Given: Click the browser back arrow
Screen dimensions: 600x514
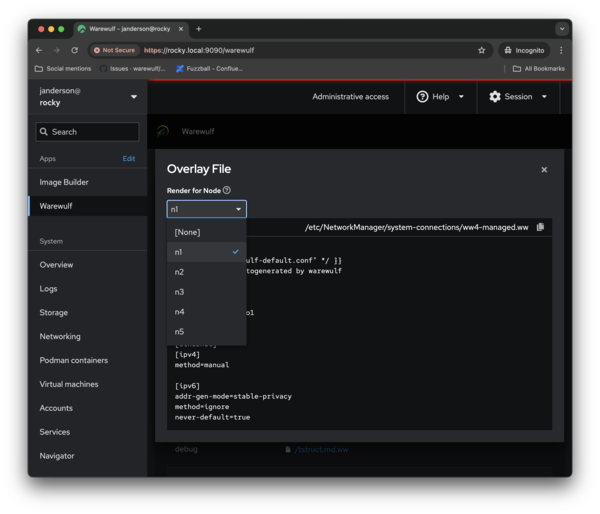Looking at the screenshot, I should [x=39, y=50].
